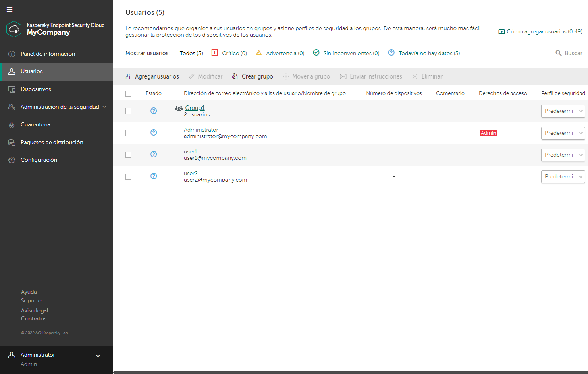Screen dimensions: 588x374
Task: Open security profile dropdown for Group1
Action: pos(563,111)
